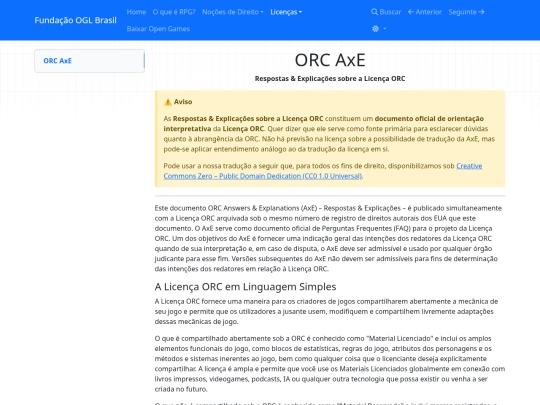Click the heading A Licença ORC em Linguagem Simples
540x405 pixels.
pos(245,287)
